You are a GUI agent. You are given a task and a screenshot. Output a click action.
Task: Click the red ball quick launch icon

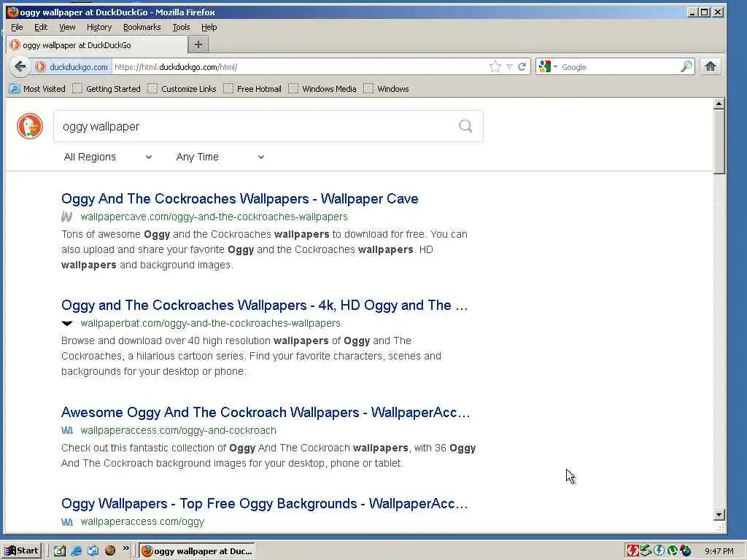110,551
